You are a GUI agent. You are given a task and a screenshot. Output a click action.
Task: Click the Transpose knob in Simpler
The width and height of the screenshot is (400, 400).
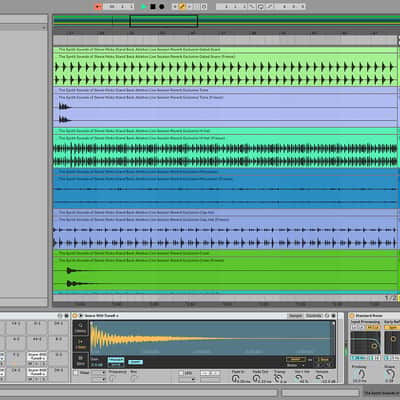click(278, 378)
